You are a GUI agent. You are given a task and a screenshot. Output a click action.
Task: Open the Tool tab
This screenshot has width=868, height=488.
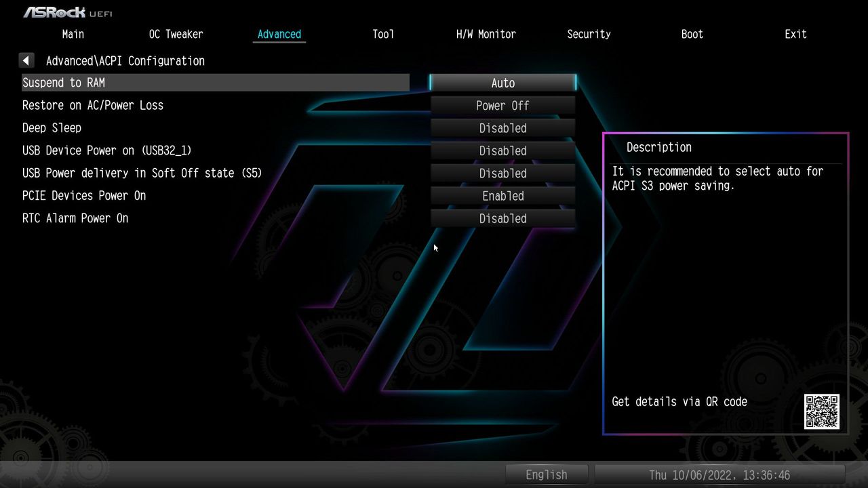coord(383,34)
